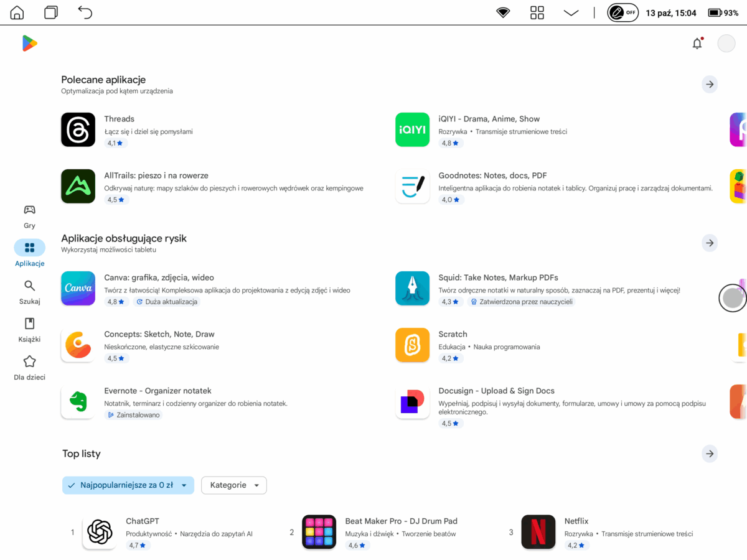Image resolution: width=747 pixels, height=560 pixels.
Task: Click the Google Play logo
Action: pos(29,43)
